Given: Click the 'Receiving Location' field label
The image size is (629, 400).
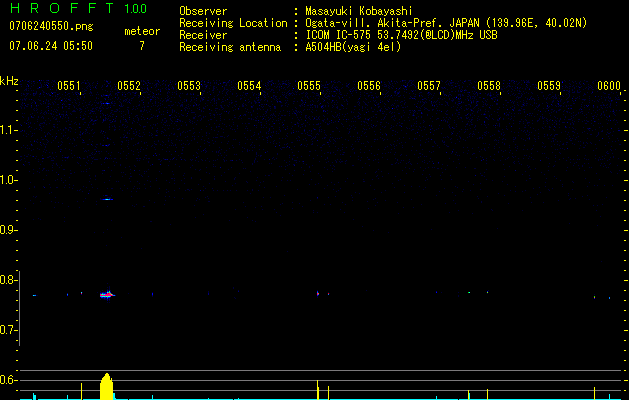Looking at the screenshot, I should pos(233,23).
